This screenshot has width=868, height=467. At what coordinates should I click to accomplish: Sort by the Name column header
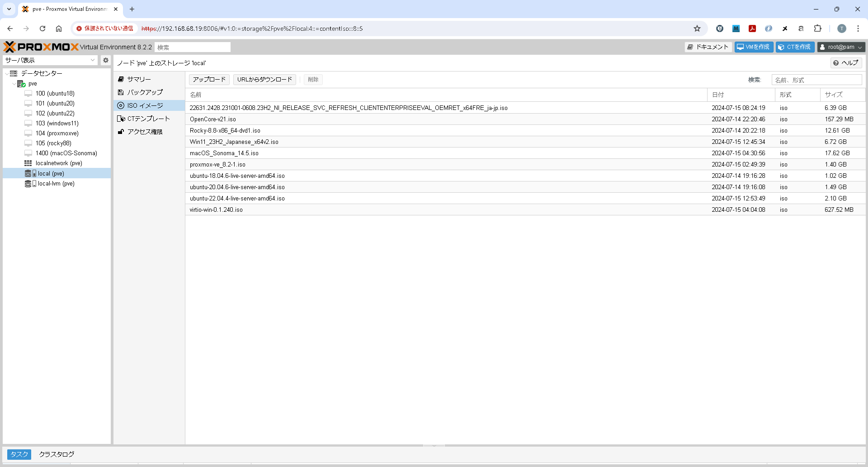point(446,95)
